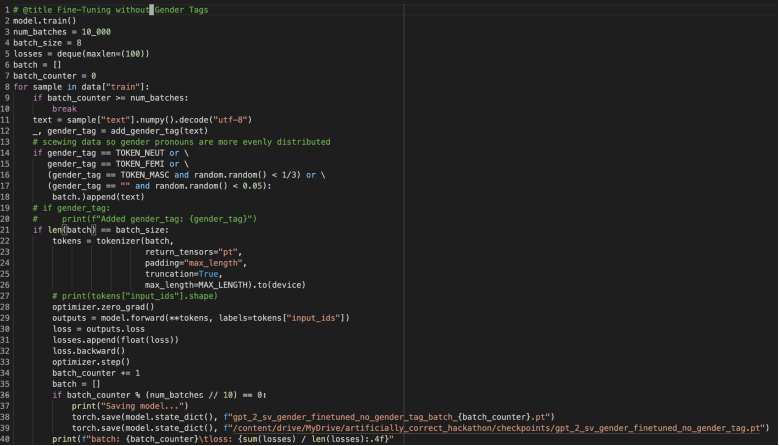Click line number 27 in the gutter
This screenshot has height=446, width=779.
coord(6,295)
